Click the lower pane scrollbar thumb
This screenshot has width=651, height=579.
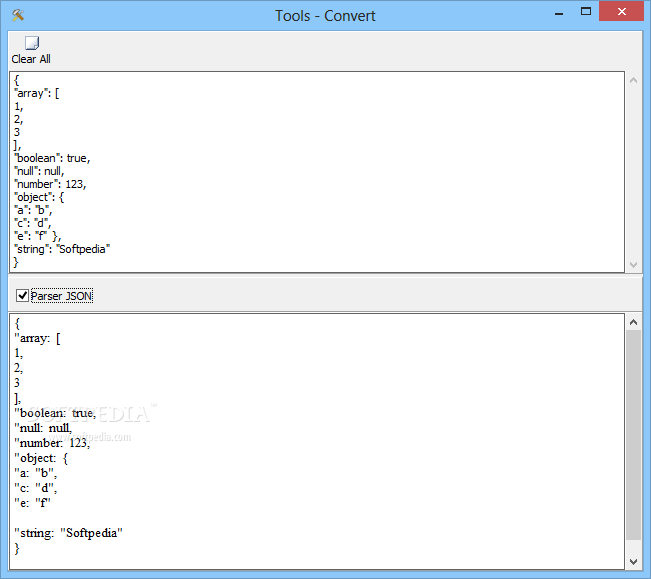633,435
